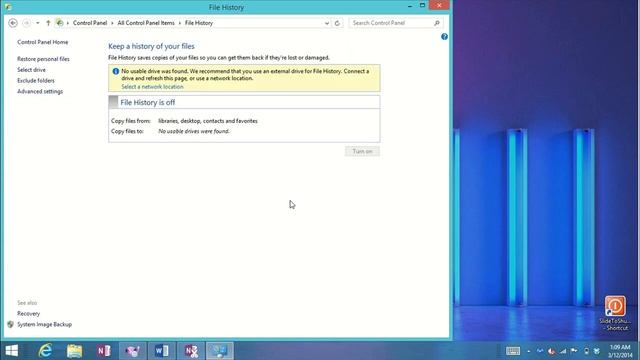Open Word from the taskbar

(162, 351)
